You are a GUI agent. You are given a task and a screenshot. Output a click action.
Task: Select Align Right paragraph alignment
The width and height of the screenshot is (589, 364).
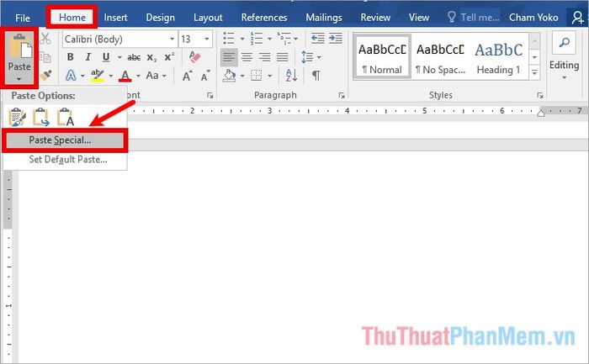(x=265, y=57)
